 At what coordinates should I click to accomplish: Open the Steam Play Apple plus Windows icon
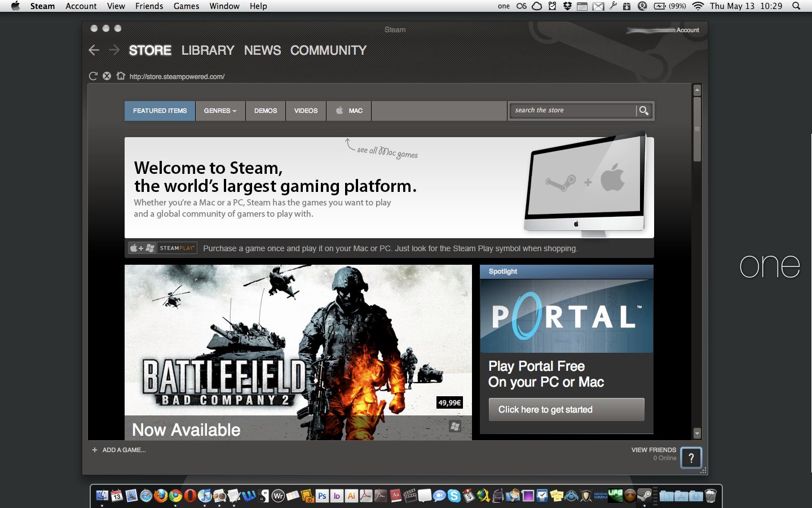(x=142, y=248)
